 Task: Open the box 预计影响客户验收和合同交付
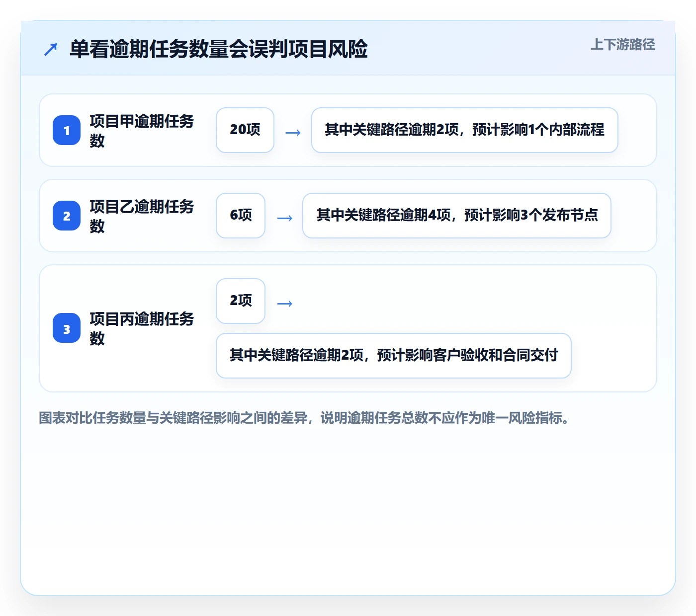click(x=394, y=356)
